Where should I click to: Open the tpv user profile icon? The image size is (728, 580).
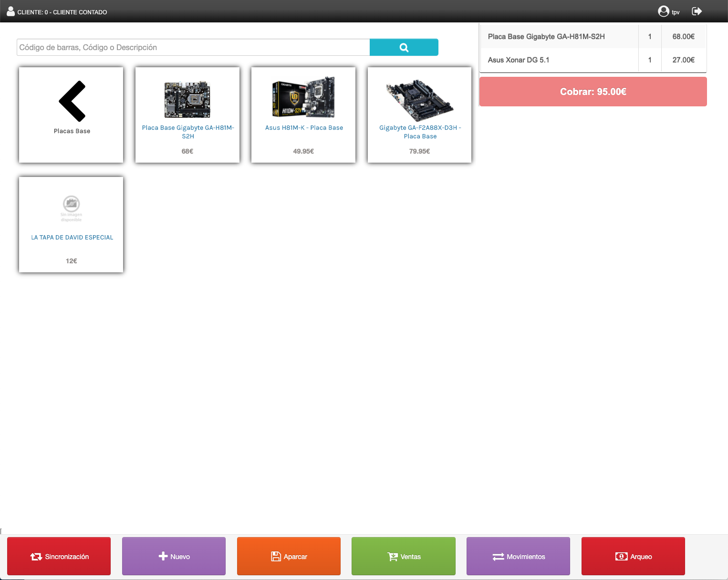point(663,11)
